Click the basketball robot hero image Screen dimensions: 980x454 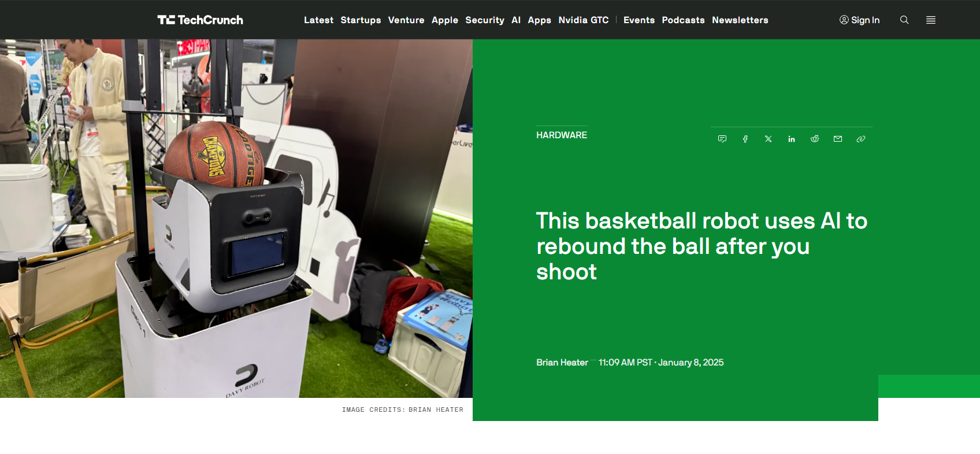(x=236, y=219)
